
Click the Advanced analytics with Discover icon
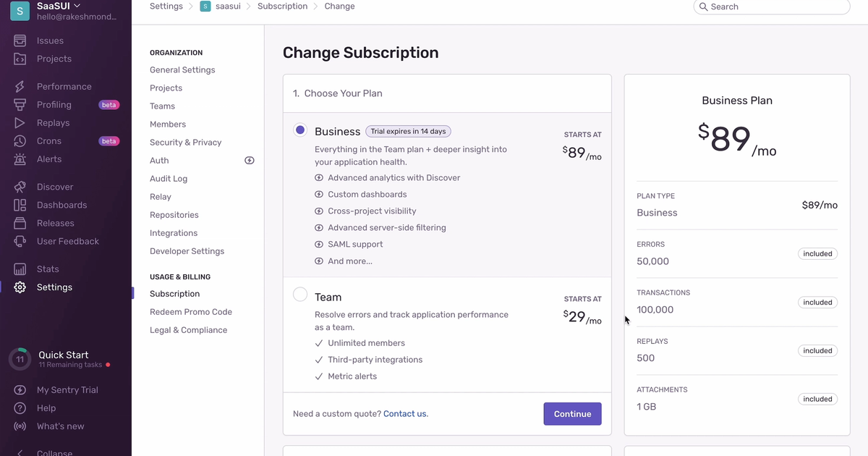coord(319,178)
